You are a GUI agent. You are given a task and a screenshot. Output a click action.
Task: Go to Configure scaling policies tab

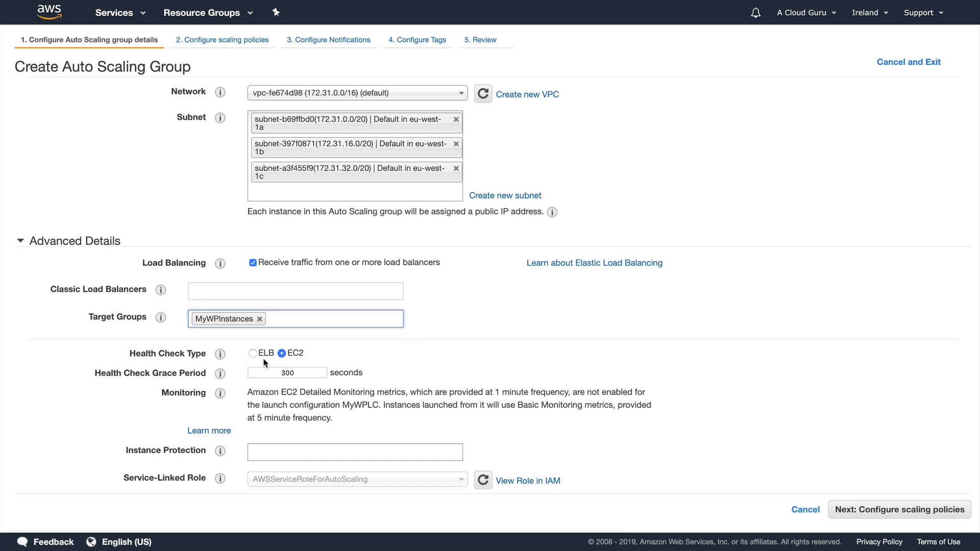click(222, 40)
